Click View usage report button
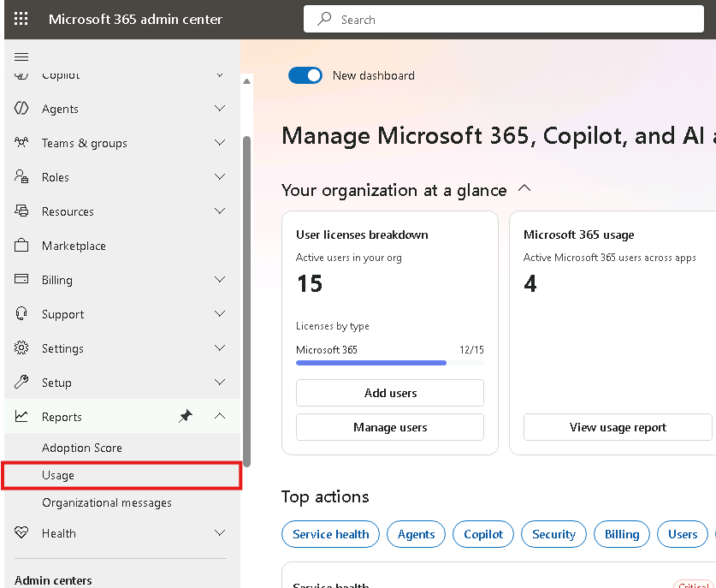 pyautogui.click(x=618, y=427)
